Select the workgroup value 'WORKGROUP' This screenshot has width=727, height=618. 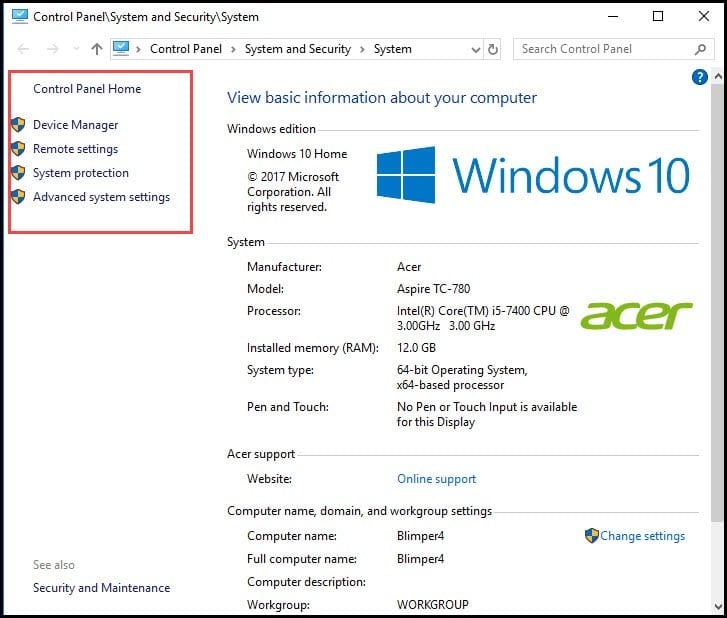pyautogui.click(x=433, y=605)
